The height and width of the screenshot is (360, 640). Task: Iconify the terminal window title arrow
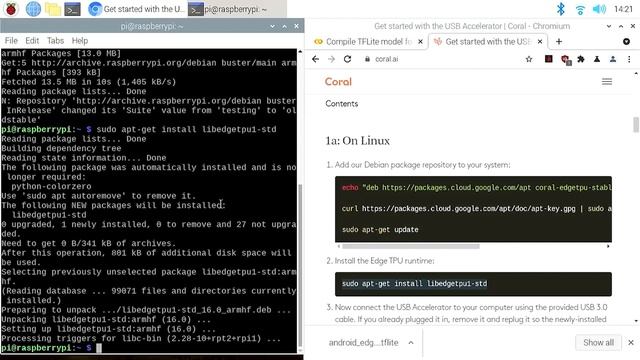tap(272, 26)
